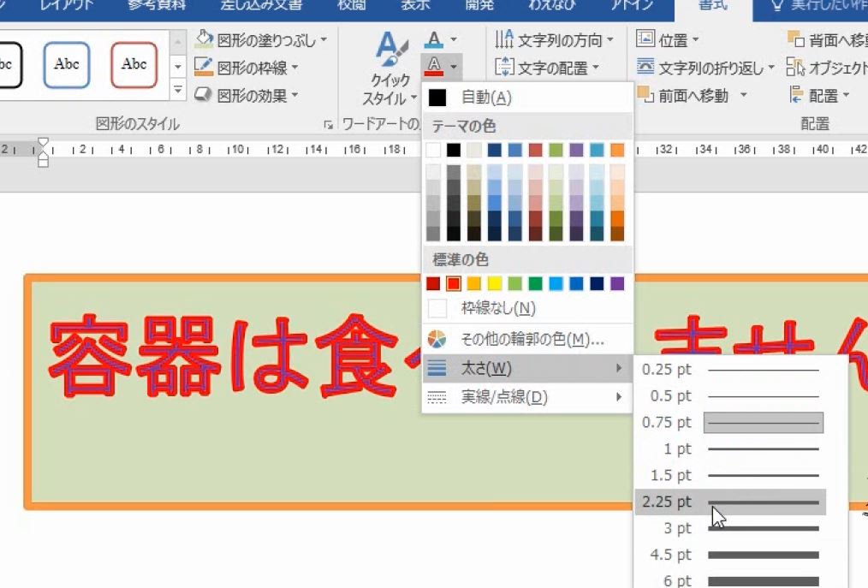Pick purple standard color swatch
The width and height of the screenshot is (868, 588).
(x=617, y=283)
